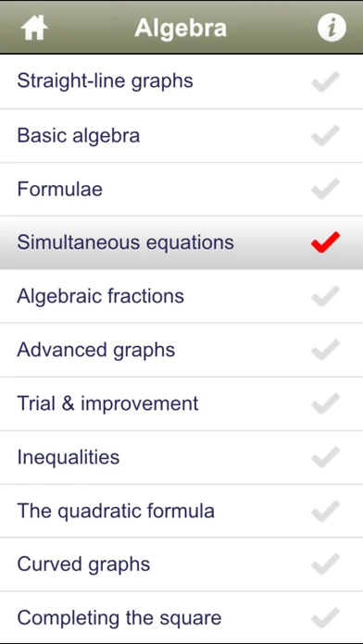363x644 pixels.
Task: Open the Straight-line graphs topic
Action: [181, 81]
